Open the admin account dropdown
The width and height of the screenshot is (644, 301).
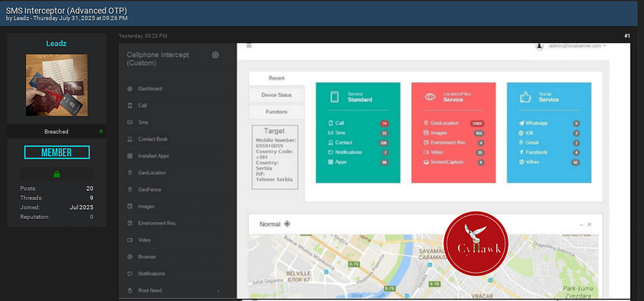coord(577,46)
